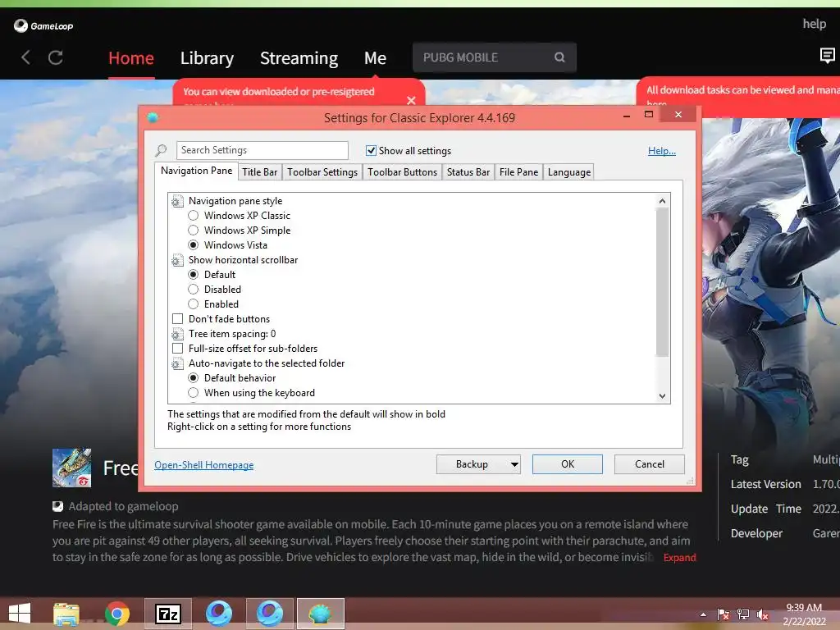This screenshot has width=840, height=630.
Task: Click the Search Settings magnifier icon
Action: point(162,151)
